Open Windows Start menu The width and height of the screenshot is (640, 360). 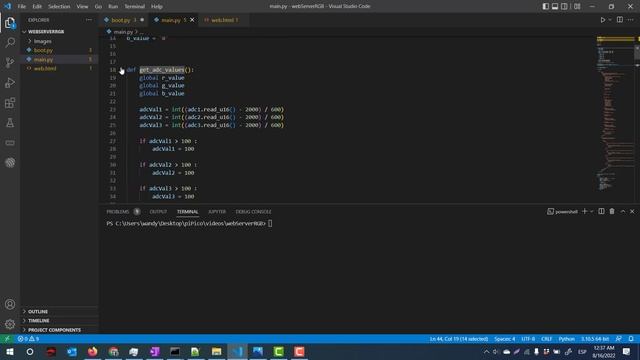[x=9, y=351]
